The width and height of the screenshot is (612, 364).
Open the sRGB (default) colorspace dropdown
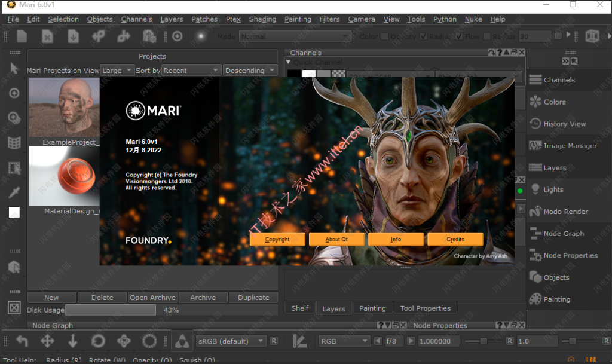click(231, 341)
